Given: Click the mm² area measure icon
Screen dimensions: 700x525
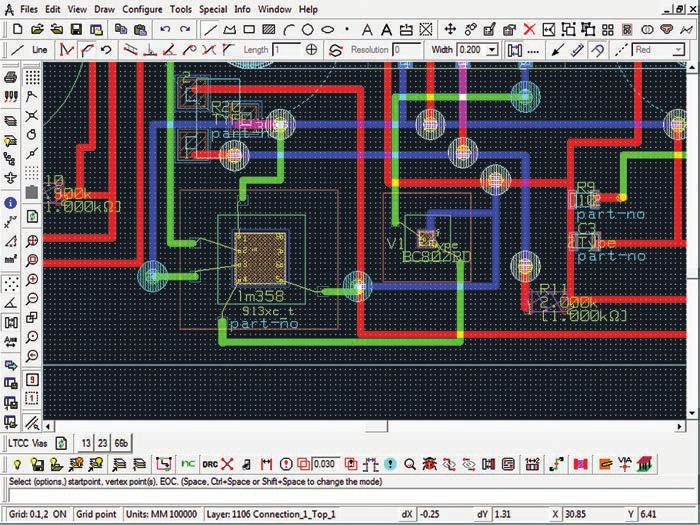Looking at the screenshot, I should click(10, 259).
